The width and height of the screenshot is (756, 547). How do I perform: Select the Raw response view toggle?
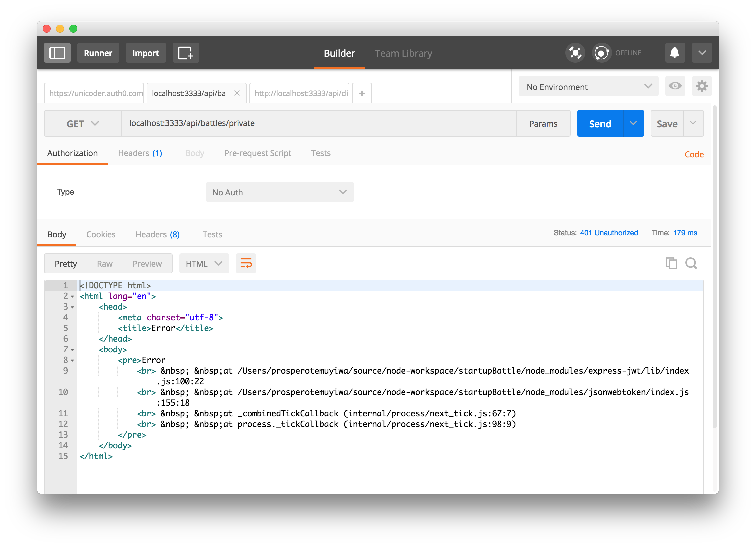click(104, 263)
